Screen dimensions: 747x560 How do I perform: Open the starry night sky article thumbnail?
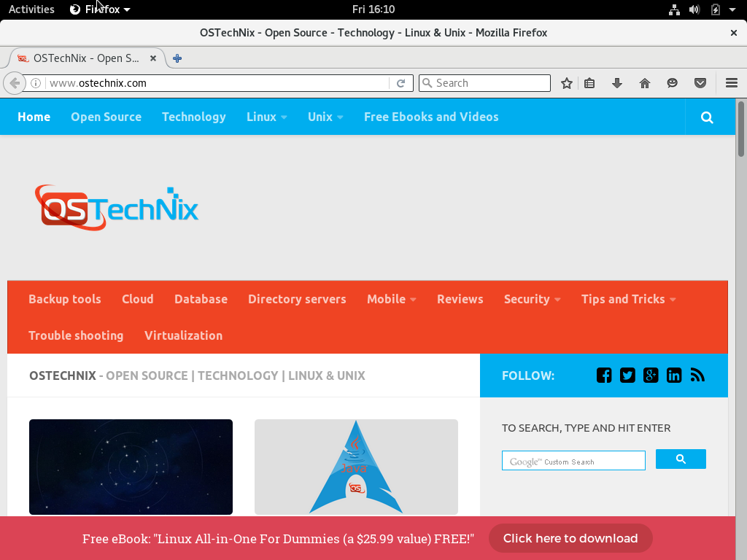(x=131, y=467)
